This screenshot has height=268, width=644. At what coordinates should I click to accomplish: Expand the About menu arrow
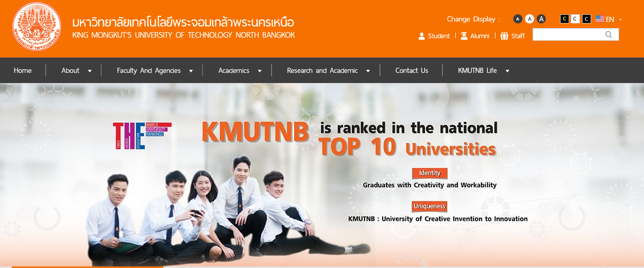pos(90,71)
